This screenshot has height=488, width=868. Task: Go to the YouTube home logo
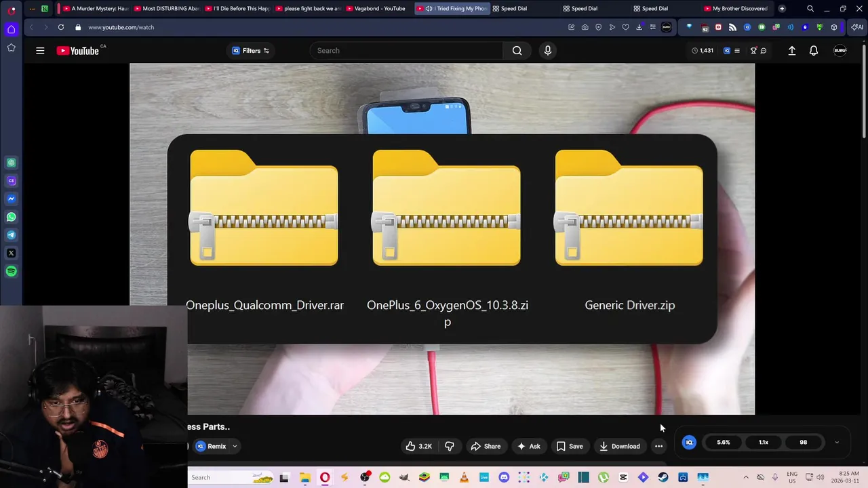click(x=78, y=51)
